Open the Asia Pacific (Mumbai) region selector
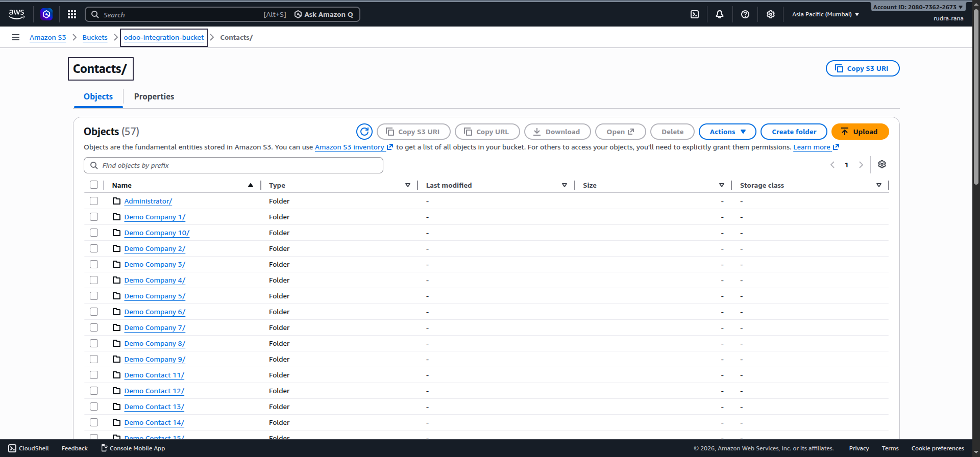The height and width of the screenshot is (457, 980). (x=825, y=14)
